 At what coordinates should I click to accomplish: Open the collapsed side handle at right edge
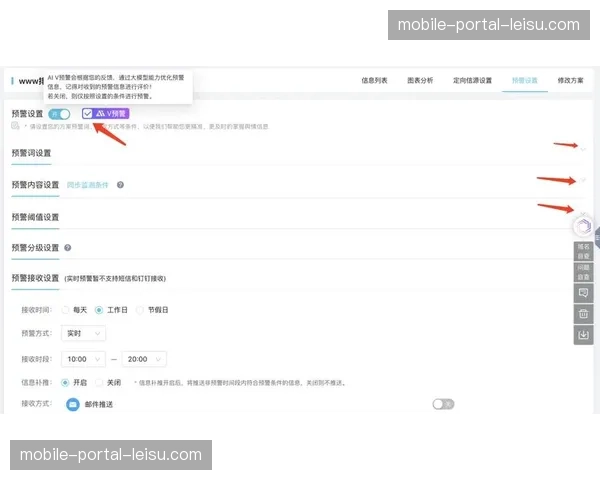pos(597,237)
